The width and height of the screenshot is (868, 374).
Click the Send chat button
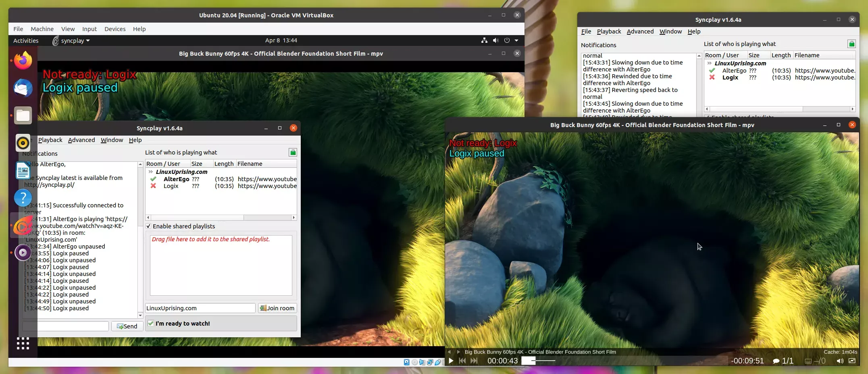pos(127,326)
